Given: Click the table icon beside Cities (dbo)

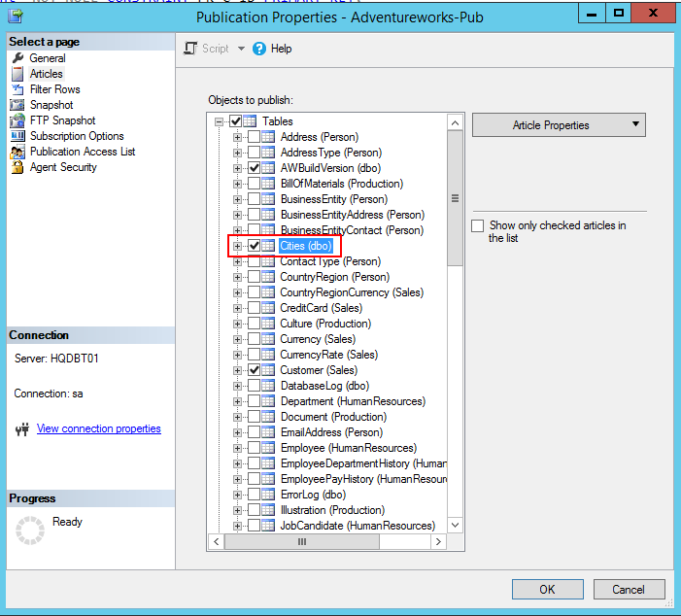Looking at the screenshot, I should pyautogui.click(x=268, y=246).
